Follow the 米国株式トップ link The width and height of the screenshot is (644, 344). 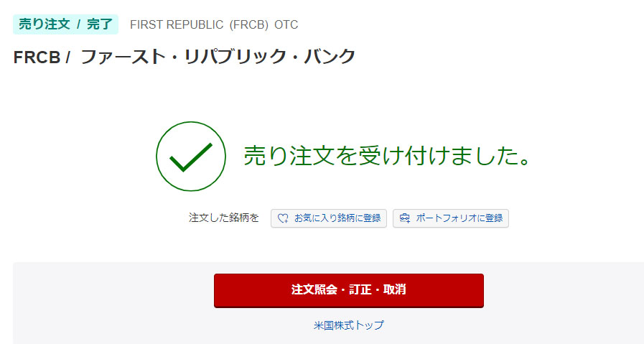(x=348, y=325)
